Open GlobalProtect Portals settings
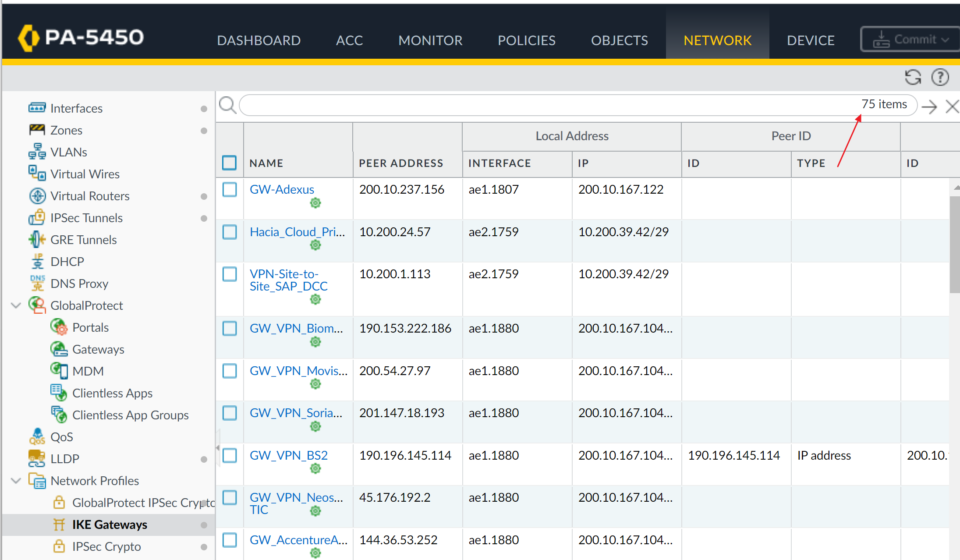960x560 pixels. click(x=90, y=327)
